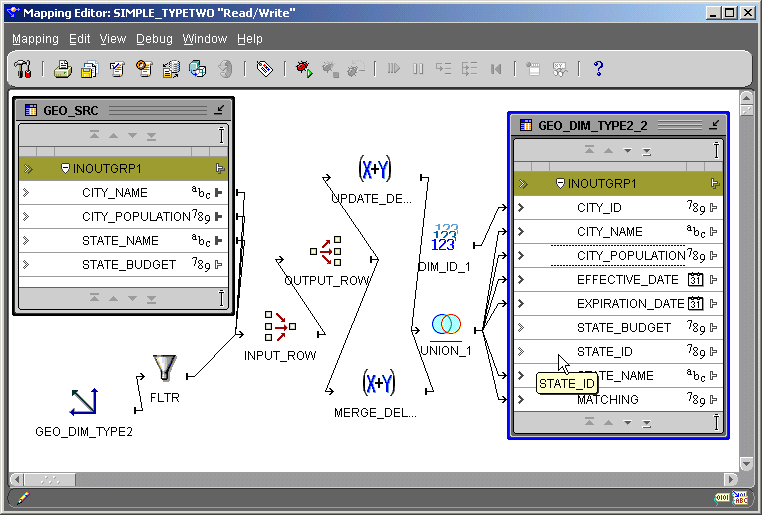Open the Window menu
The height and width of the screenshot is (515, 762).
pos(205,39)
